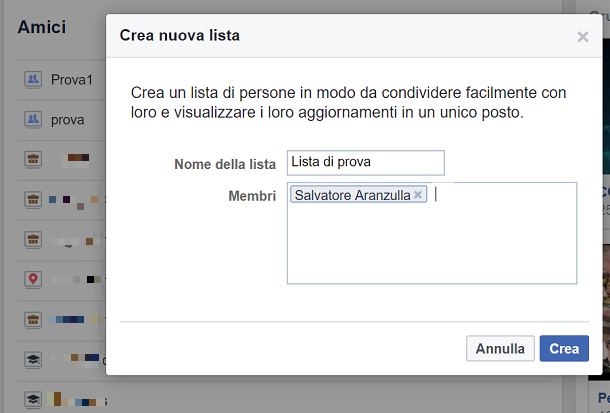Select the Prova1 list name

tap(72, 80)
